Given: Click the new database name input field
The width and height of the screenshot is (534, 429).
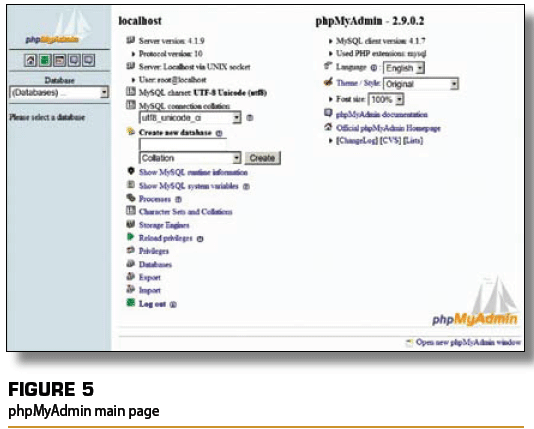Looking at the screenshot, I should (183, 144).
